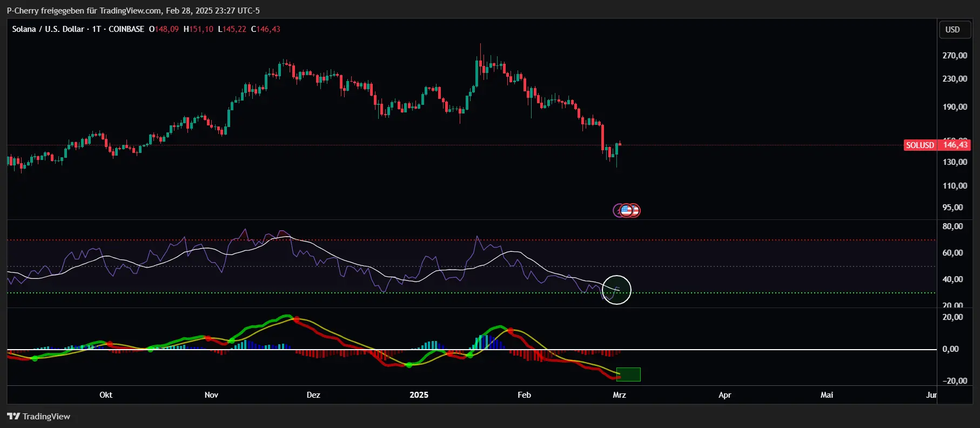
Task: Click the green MACD crossover dot near 2025
Action: 409,365
